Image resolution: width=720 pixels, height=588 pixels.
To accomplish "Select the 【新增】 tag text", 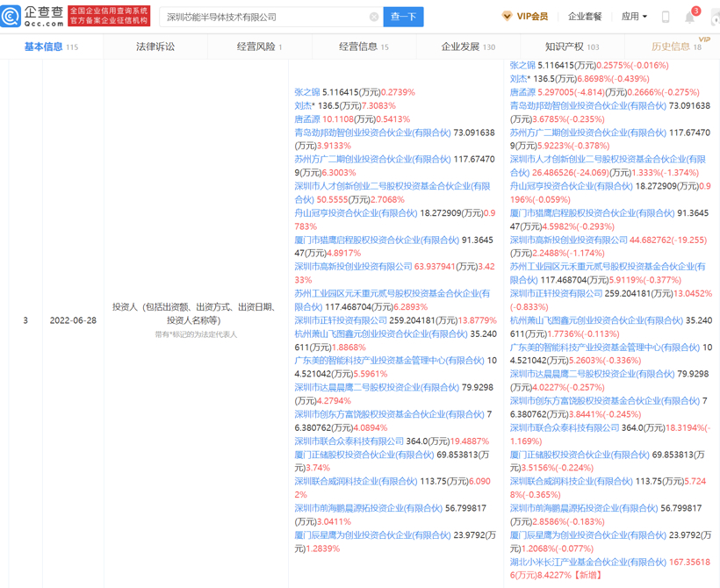I will [x=587, y=576].
